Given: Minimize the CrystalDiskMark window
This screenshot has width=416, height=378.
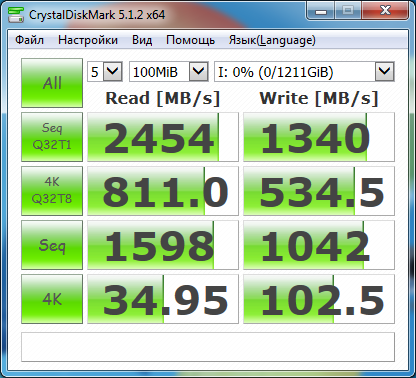Looking at the screenshot, I should pos(321,11).
